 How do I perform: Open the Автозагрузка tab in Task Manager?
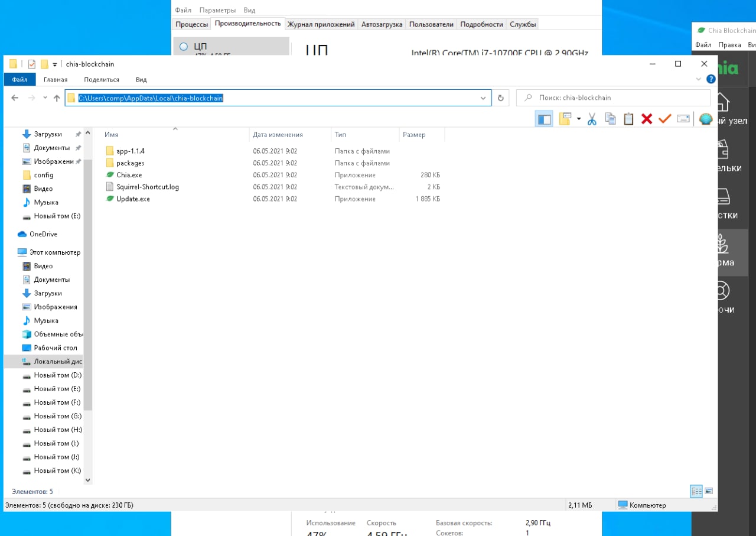click(382, 24)
